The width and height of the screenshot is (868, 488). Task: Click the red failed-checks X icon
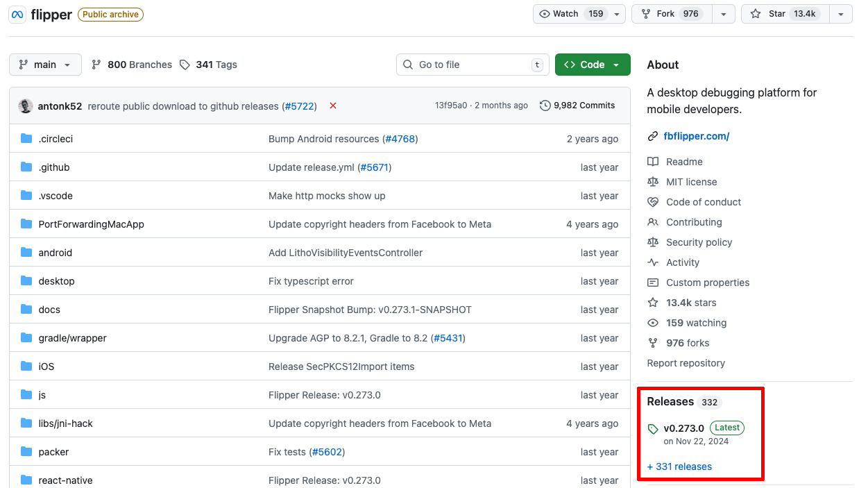pyautogui.click(x=333, y=106)
